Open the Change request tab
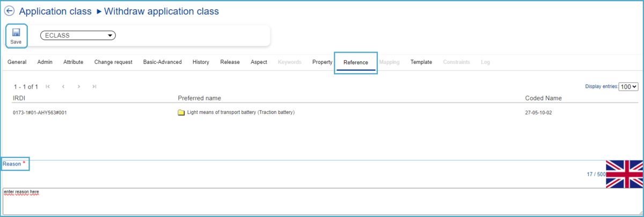 pyautogui.click(x=113, y=62)
